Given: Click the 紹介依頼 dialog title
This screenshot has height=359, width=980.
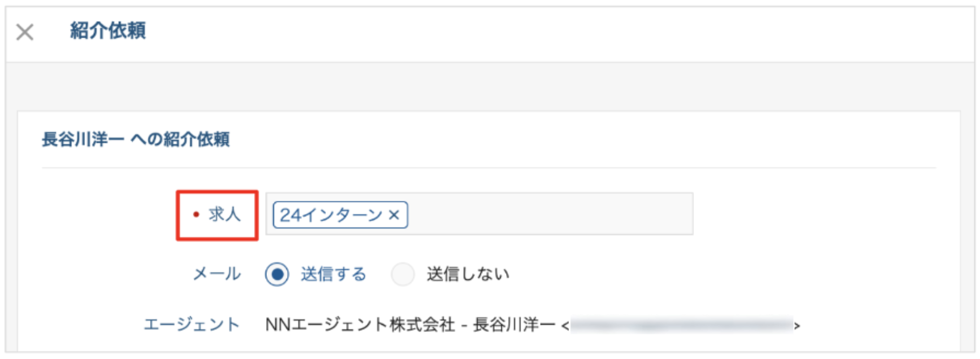Looking at the screenshot, I should click(x=108, y=31).
